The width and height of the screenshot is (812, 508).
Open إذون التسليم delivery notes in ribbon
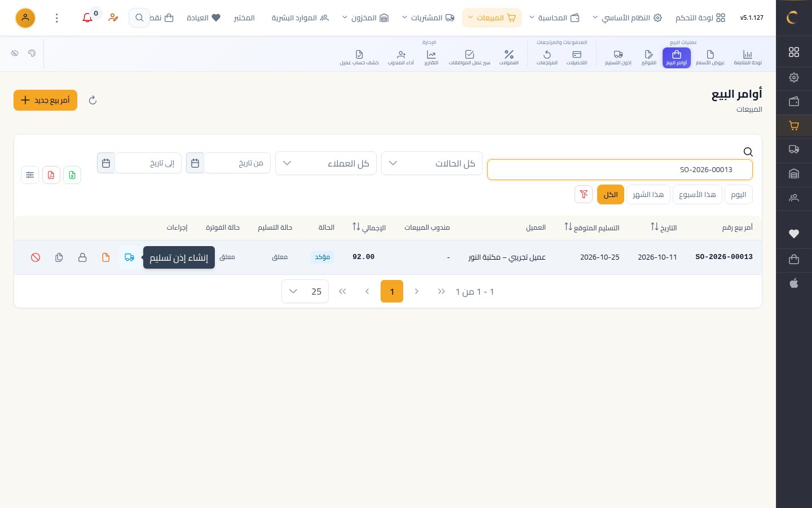tap(618, 58)
